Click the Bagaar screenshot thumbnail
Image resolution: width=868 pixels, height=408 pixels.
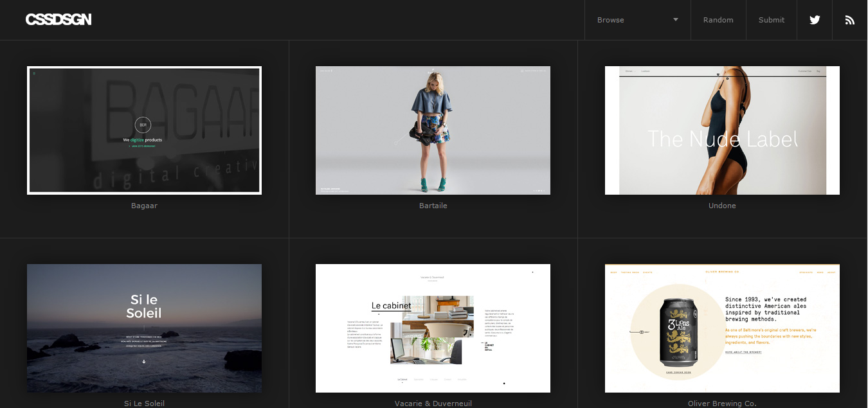pyautogui.click(x=144, y=130)
